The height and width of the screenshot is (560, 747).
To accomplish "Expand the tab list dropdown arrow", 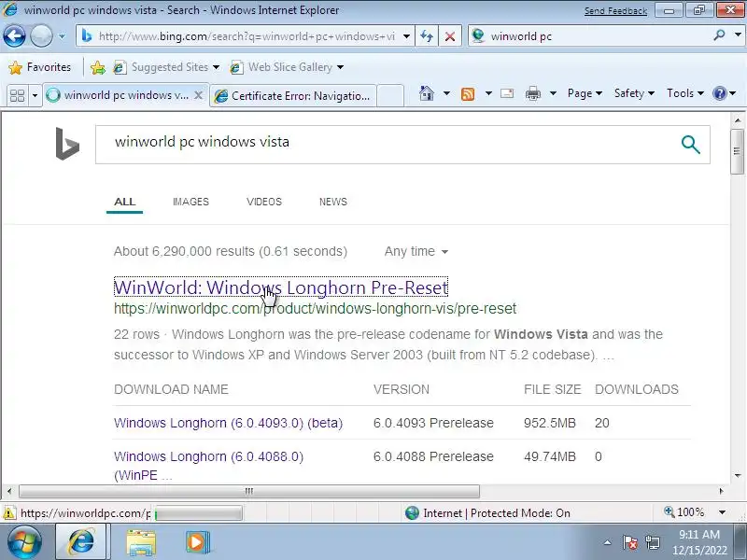I will click(x=35, y=96).
